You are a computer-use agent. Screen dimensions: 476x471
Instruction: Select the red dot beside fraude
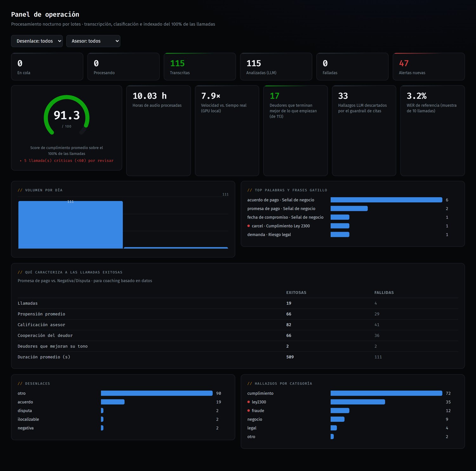[x=248, y=410]
